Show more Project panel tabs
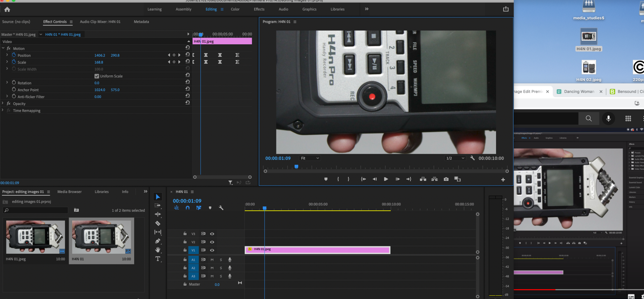Viewport: 644px width, 299px height. (146, 192)
